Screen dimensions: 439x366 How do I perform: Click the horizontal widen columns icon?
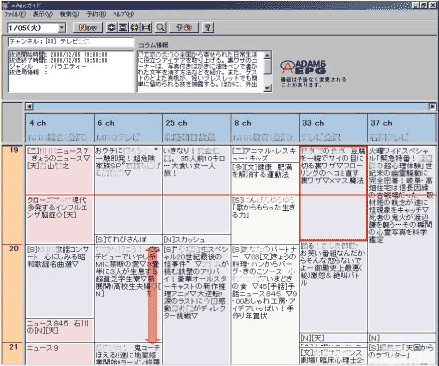(146, 27)
